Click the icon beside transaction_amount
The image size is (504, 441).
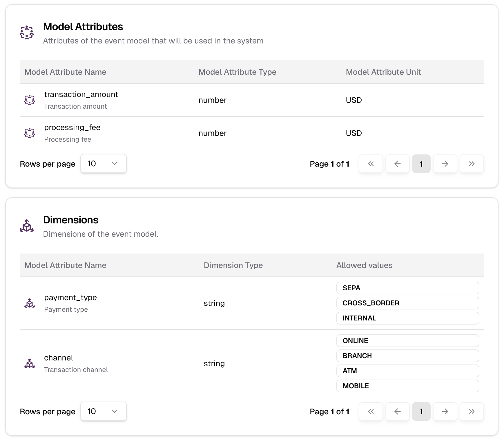click(30, 100)
